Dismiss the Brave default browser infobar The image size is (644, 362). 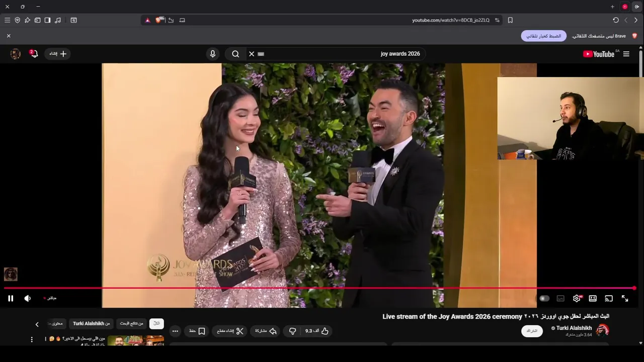[x=9, y=36]
